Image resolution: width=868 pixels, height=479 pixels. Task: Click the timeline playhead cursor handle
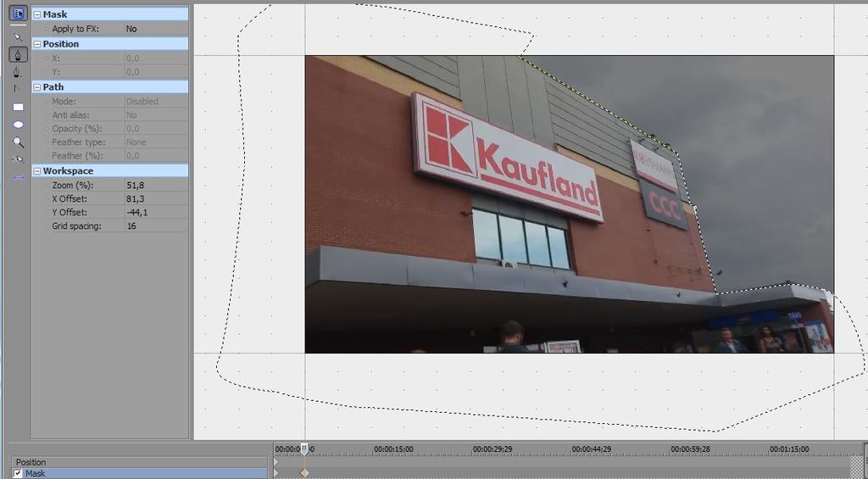(x=304, y=448)
